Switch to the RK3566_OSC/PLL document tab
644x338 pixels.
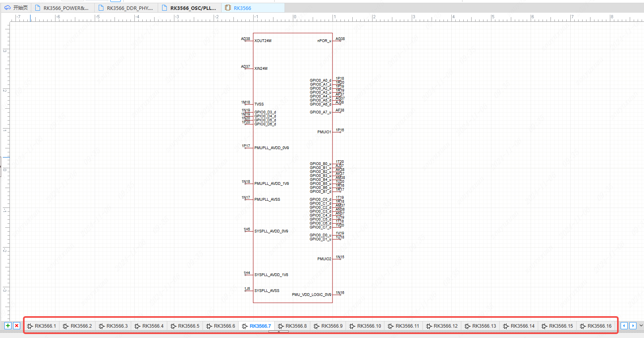click(x=189, y=8)
